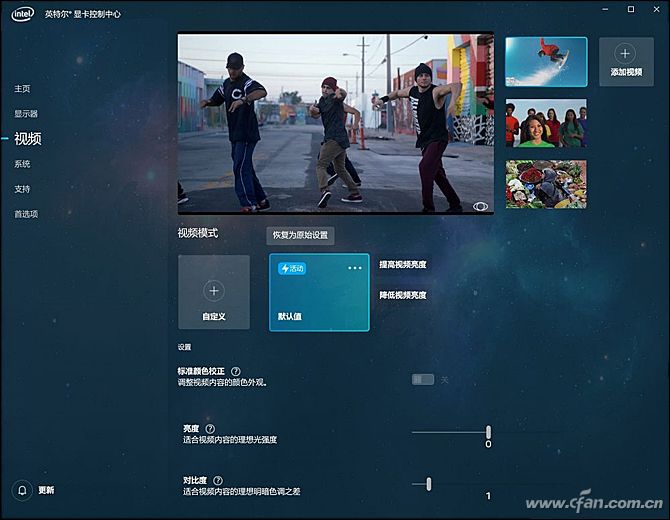Viewport: 670px width, 520px height.
Task: Click the 设置 section label
Action: pos(185,347)
